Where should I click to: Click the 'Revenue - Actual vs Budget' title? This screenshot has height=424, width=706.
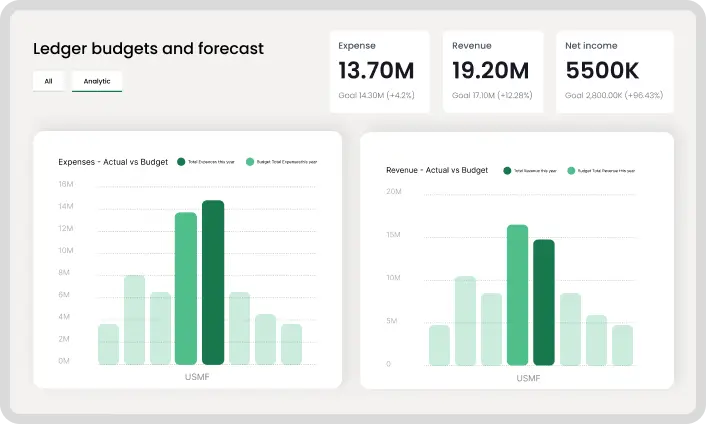[x=437, y=170]
